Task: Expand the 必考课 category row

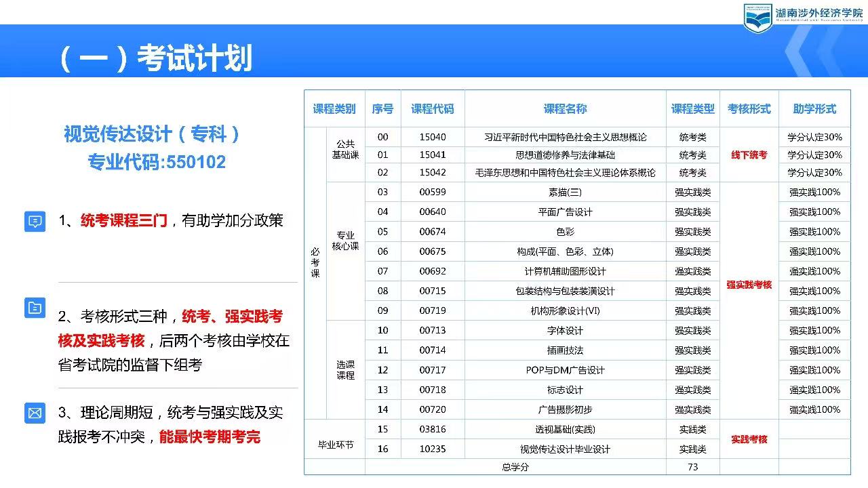Action: [x=315, y=262]
